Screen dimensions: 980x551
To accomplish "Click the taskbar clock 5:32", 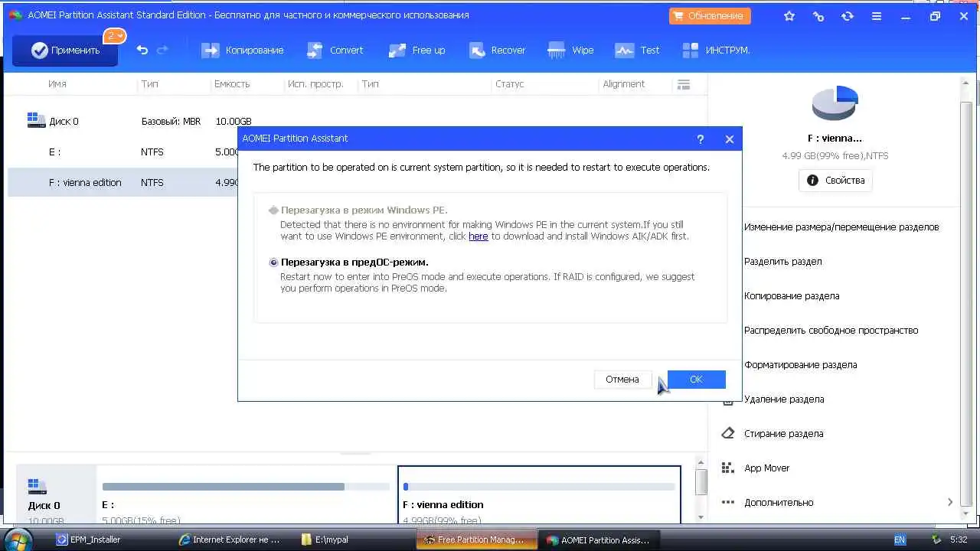I will tap(959, 540).
